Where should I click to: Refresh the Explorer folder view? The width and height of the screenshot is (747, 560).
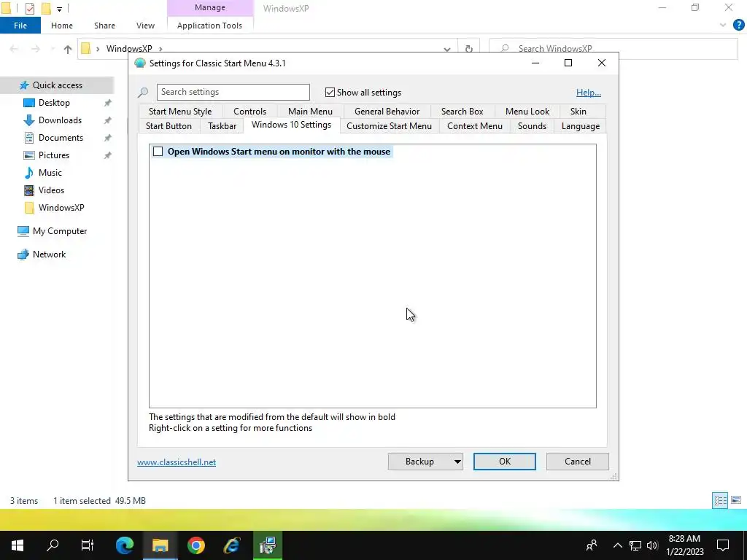469,49
